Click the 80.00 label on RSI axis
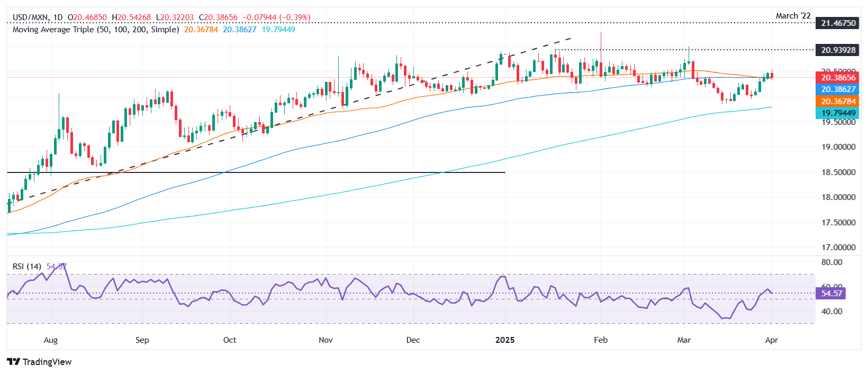868x374 pixels. (x=831, y=262)
